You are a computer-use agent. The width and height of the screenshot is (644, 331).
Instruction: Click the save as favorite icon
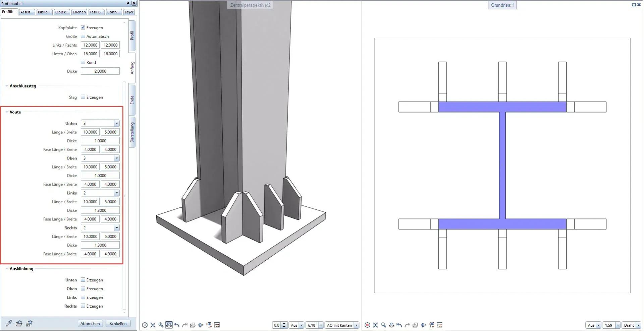29,323
